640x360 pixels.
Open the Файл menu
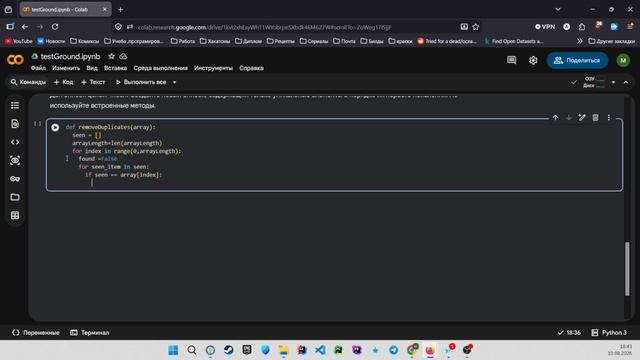click(38, 68)
